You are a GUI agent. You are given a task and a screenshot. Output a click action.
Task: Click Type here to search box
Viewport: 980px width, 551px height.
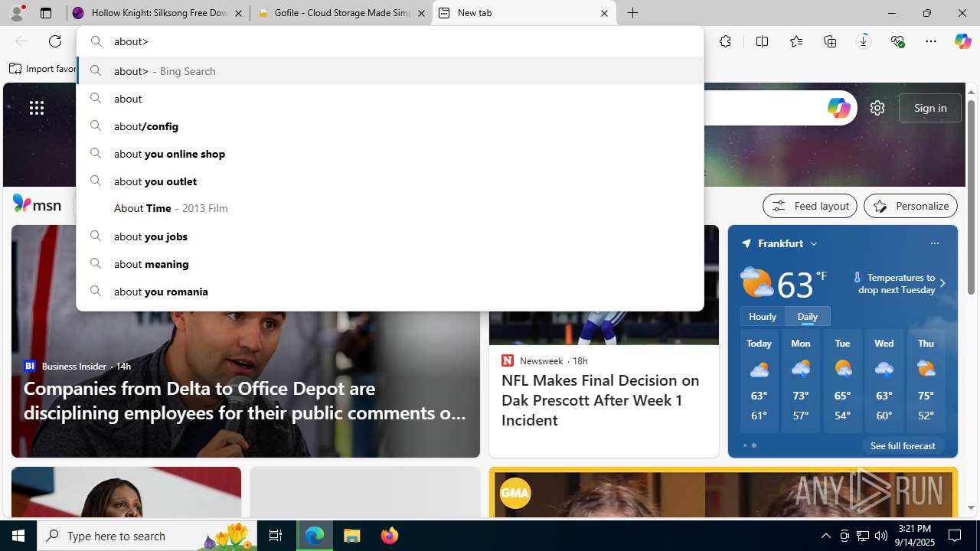(x=145, y=536)
